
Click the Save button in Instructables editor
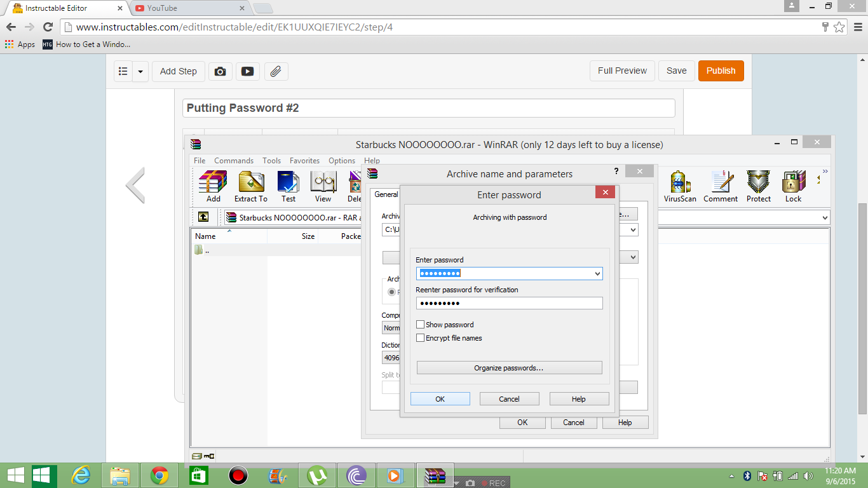click(676, 71)
